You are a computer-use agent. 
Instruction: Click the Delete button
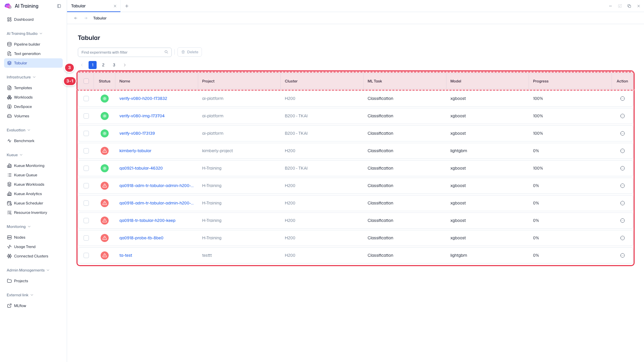pos(190,52)
